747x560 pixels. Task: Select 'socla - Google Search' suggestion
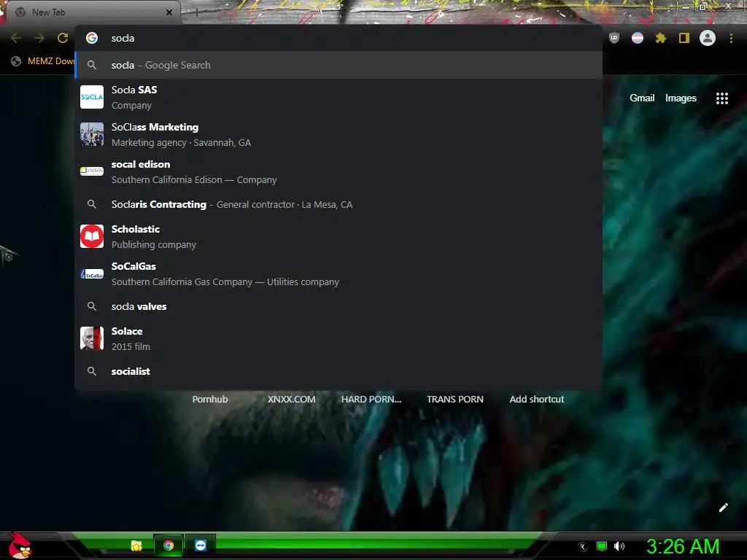(338, 65)
